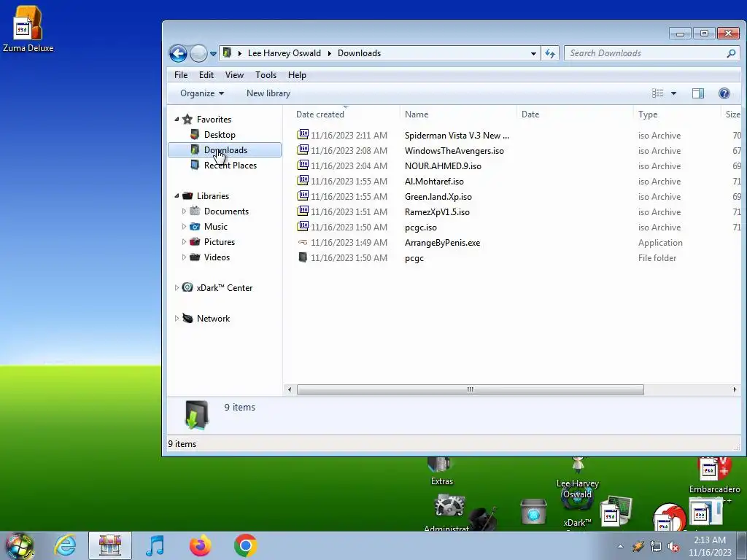Screen dimensions: 747x560
Task: Click the xDark Center icon
Action: click(187, 287)
